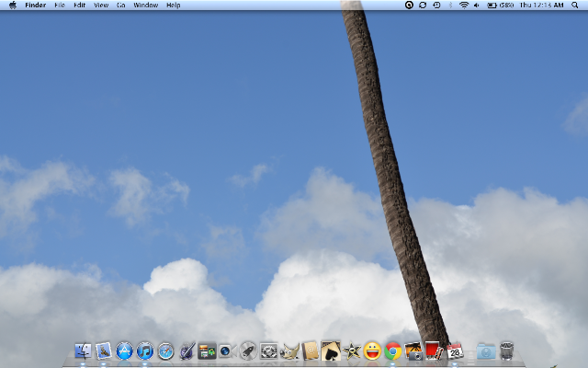Open the App Store from the Dock

coord(124,351)
